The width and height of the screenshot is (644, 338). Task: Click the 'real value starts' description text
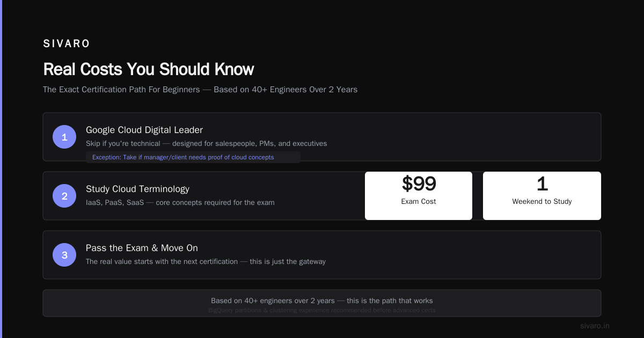tap(206, 262)
